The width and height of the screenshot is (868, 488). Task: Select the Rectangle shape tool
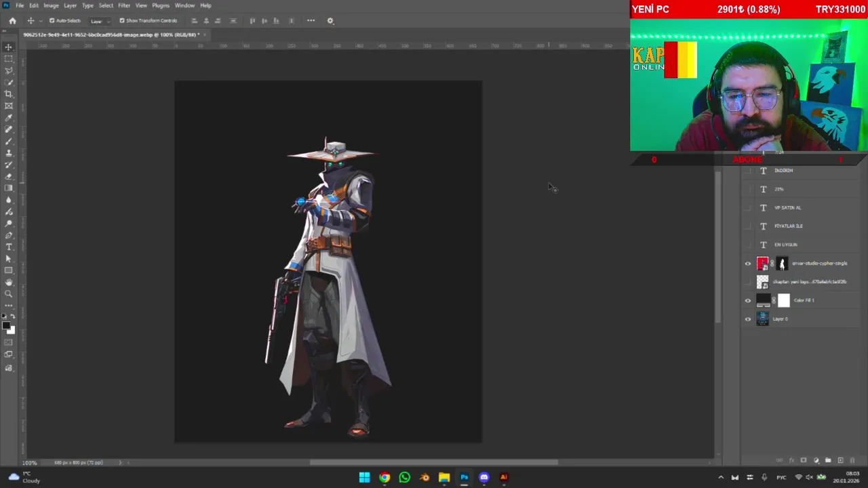coord(9,270)
